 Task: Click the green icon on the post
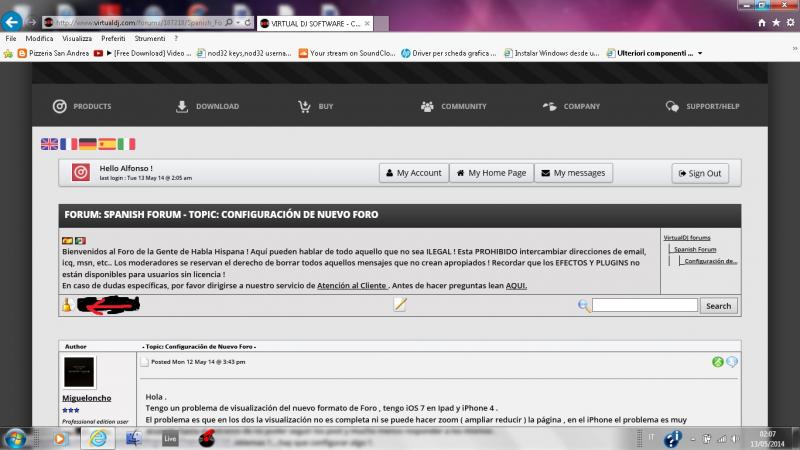(x=717, y=362)
